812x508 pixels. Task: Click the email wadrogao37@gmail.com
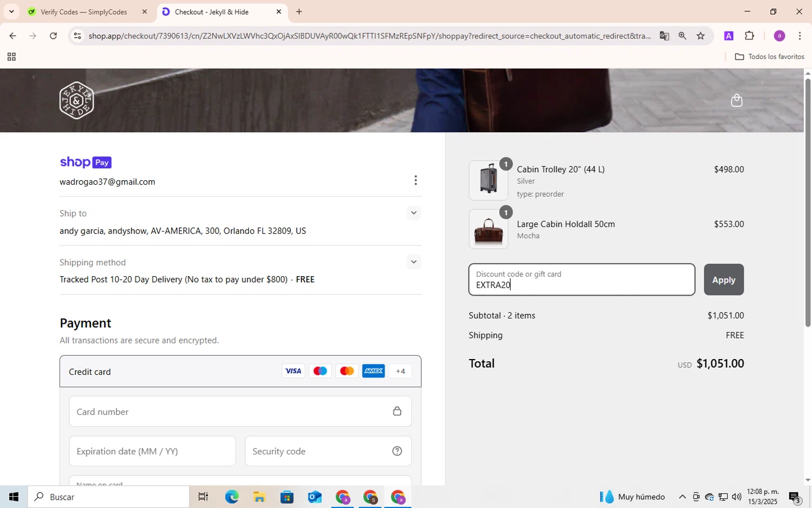107,181
